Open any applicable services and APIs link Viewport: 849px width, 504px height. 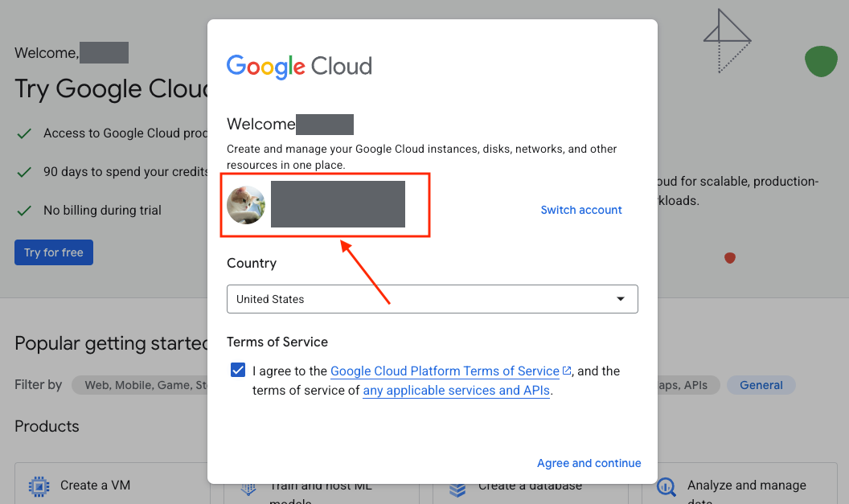[x=456, y=391]
